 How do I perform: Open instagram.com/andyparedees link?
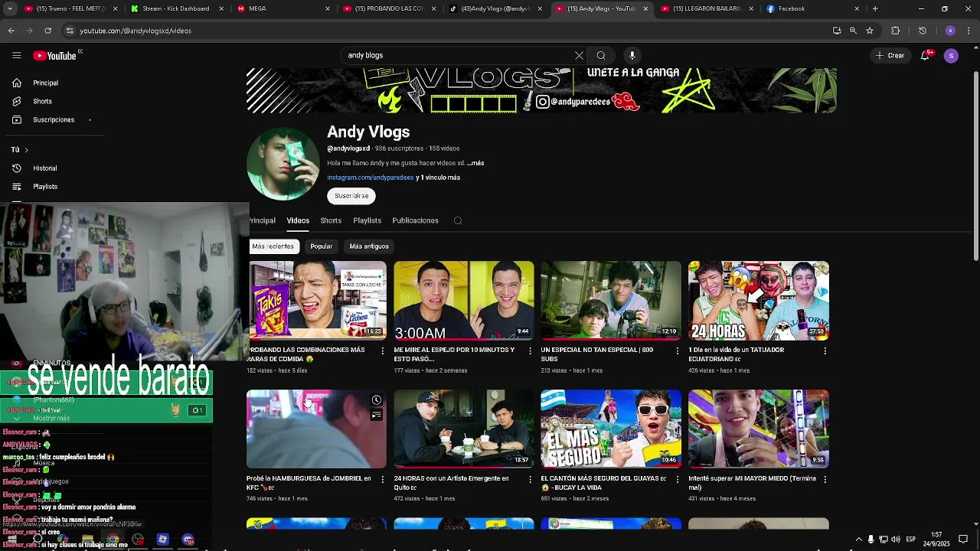click(371, 178)
